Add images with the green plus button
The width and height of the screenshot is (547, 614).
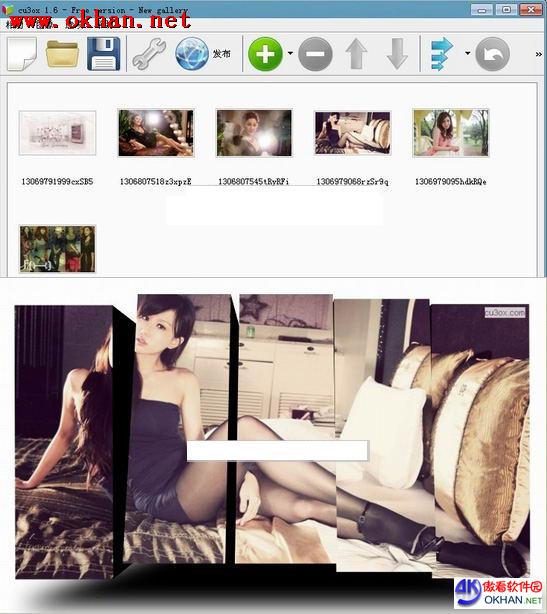[x=265, y=54]
